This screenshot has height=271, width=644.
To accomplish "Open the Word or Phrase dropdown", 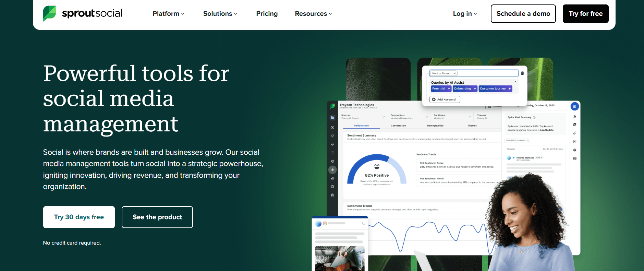I will pos(444,73).
